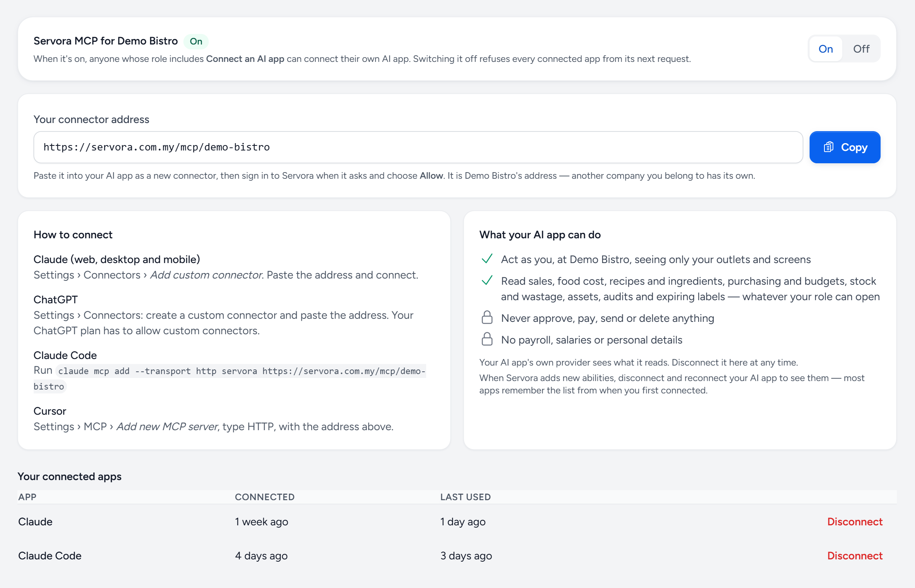The width and height of the screenshot is (915, 588).
Task: Click the 'Your connector address' label
Action: click(x=91, y=119)
